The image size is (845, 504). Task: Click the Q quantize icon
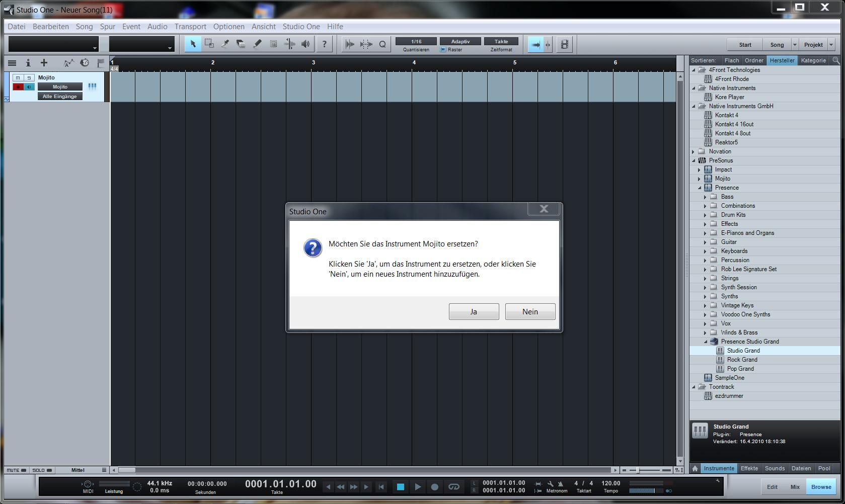(382, 44)
